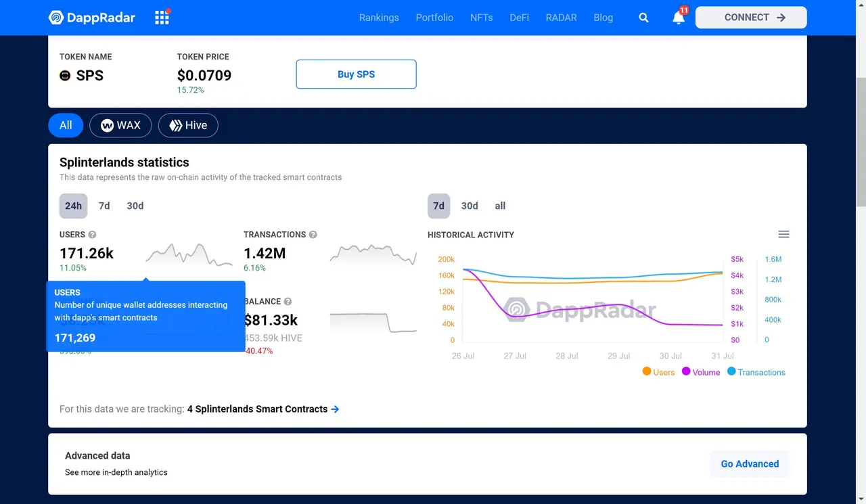Click the HISTORICAL ACTIVITY chart title
866x504 pixels.
click(471, 235)
